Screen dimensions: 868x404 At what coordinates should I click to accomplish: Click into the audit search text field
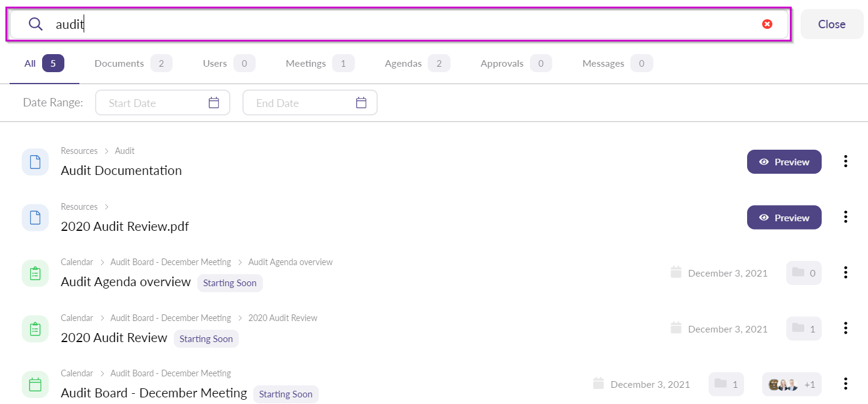coord(397,24)
